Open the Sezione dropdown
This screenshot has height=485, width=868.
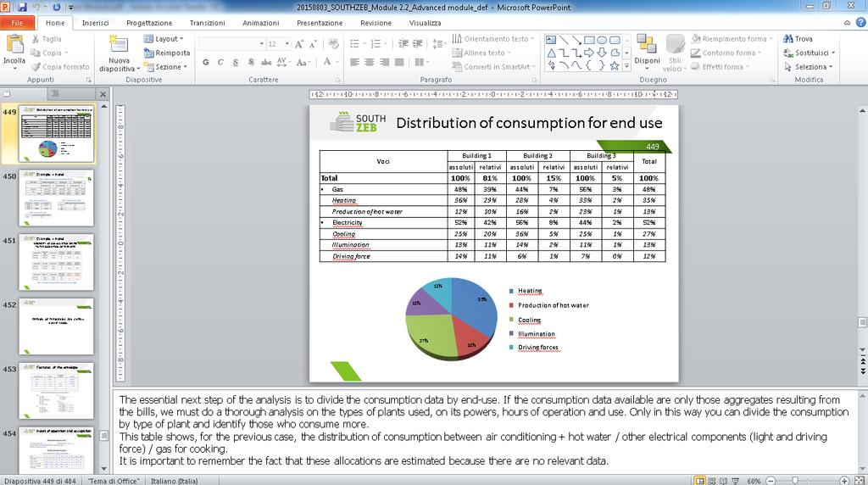165,67
